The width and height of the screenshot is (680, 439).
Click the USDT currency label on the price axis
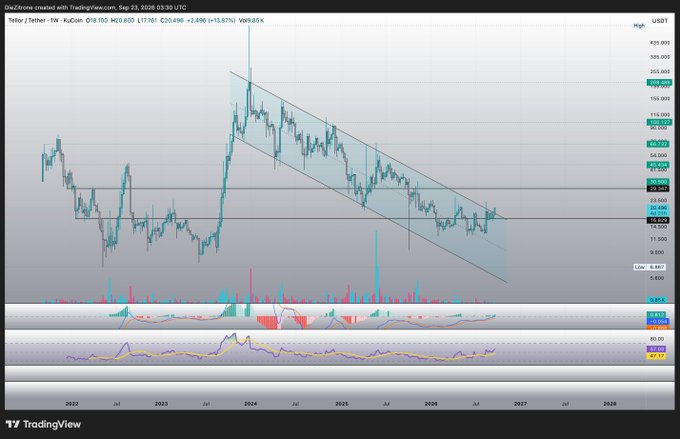660,20
